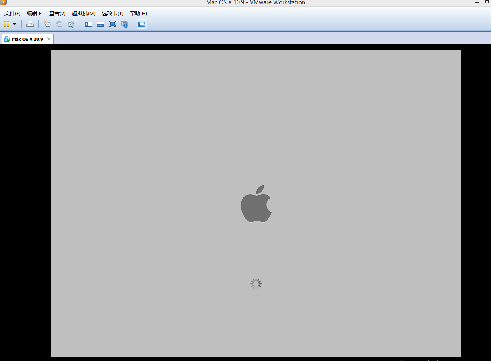Screen dimensions: 493x362
Task: Open the Edit (E) menu
Action: [x=34, y=14]
